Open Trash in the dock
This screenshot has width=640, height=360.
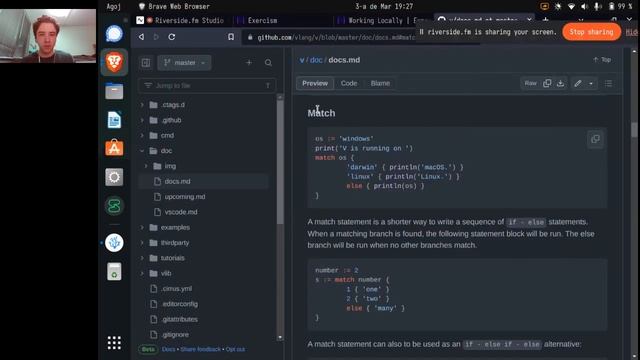coord(114,271)
